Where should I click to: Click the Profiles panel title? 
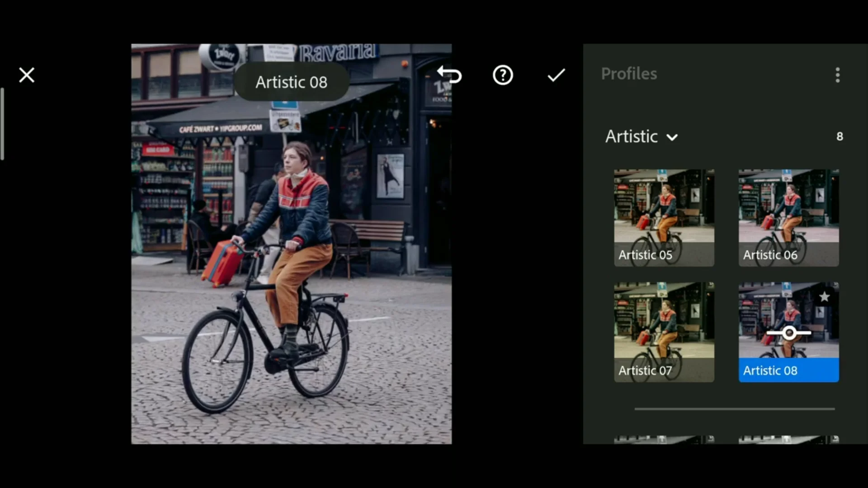coord(629,74)
